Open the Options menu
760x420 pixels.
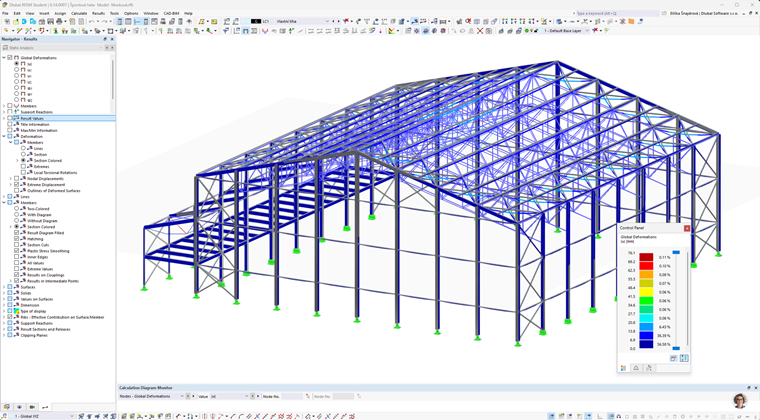tap(131, 14)
